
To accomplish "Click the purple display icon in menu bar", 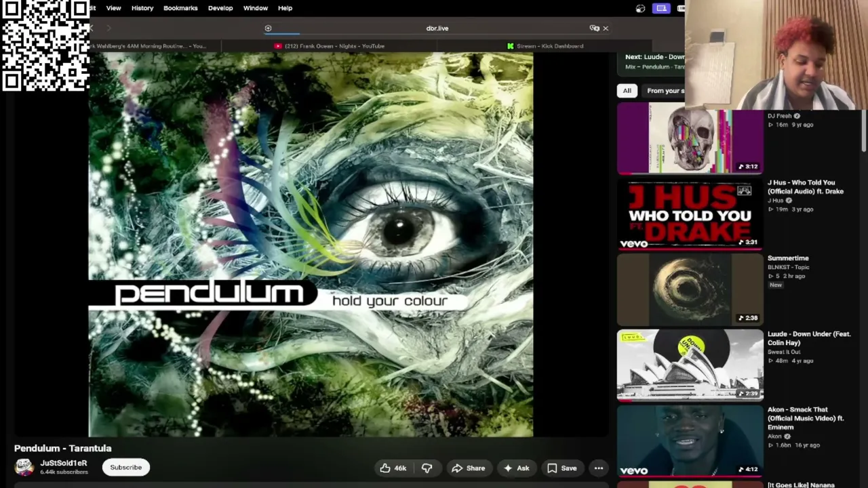I will click(x=661, y=8).
